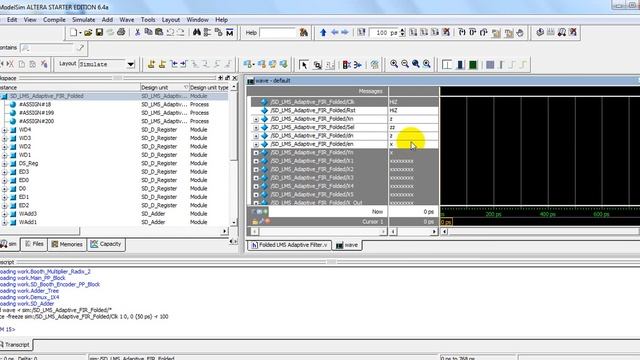Click the hand stop icon
Viewport: 640px width, 360px height.
[x=520, y=33]
